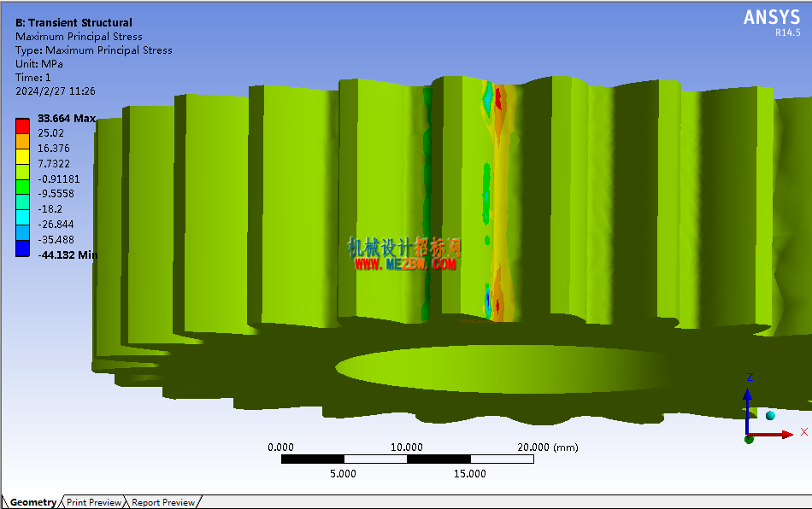The width and height of the screenshot is (812, 509).
Task: Click the 2024/2/27 11:26 timestamp
Action: pos(56,91)
